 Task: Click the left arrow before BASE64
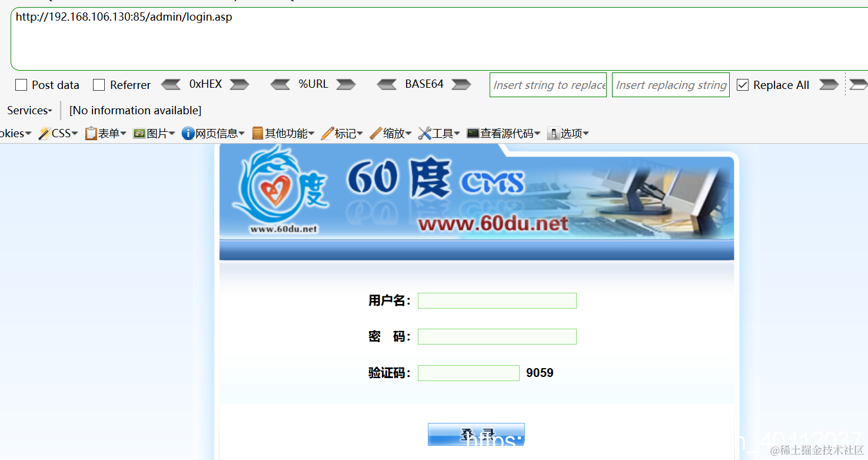[387, 84]
